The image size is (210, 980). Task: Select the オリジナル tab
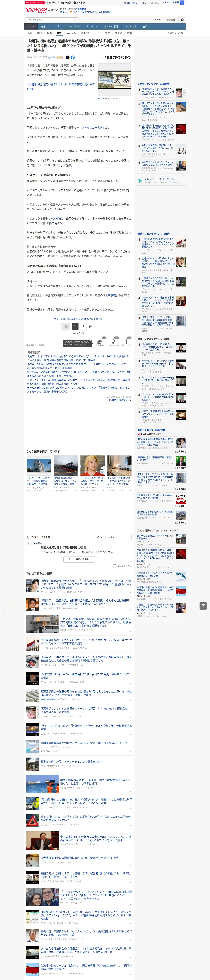click(92, 26)
